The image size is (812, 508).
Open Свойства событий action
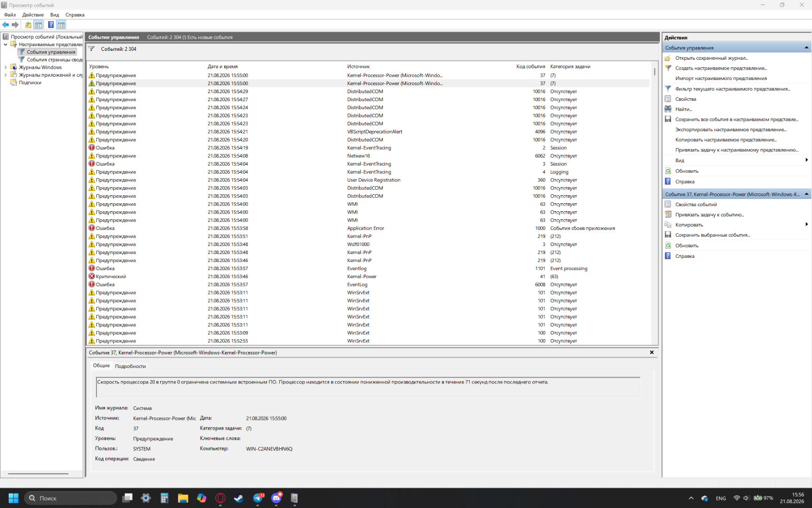tap(696, 205)
